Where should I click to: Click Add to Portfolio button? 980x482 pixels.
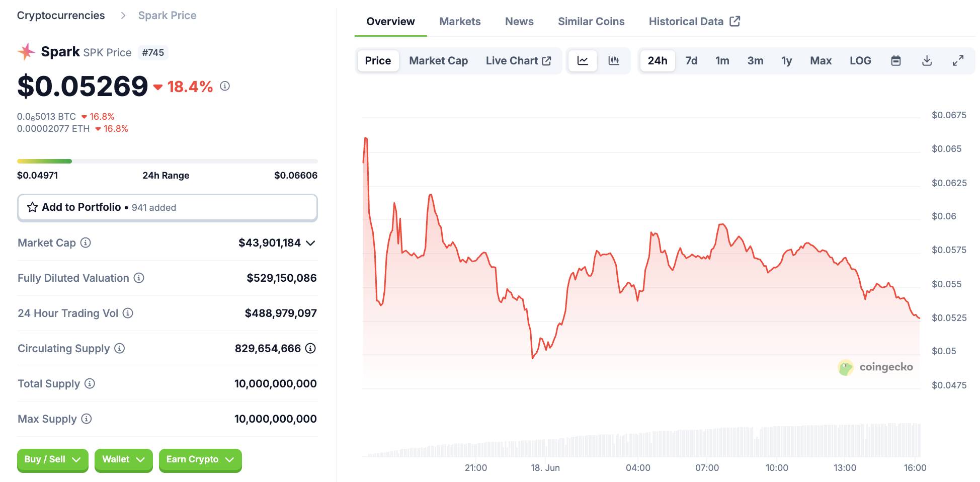(167, 207)
